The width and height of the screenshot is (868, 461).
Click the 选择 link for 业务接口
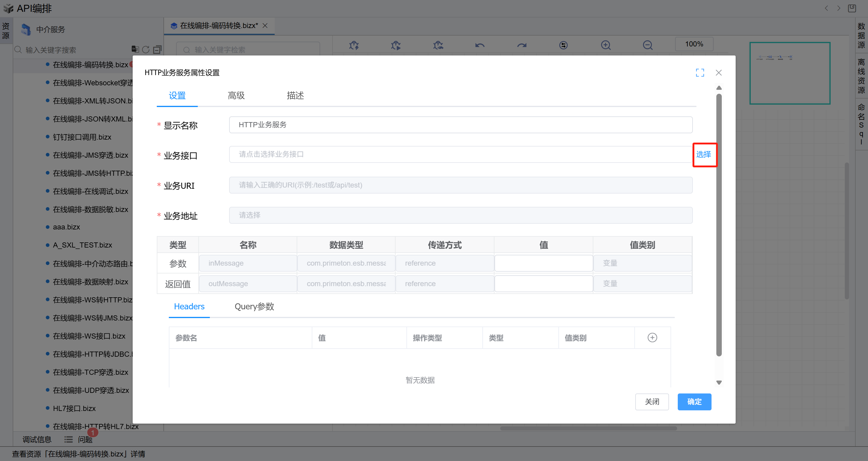click(703, 154)
